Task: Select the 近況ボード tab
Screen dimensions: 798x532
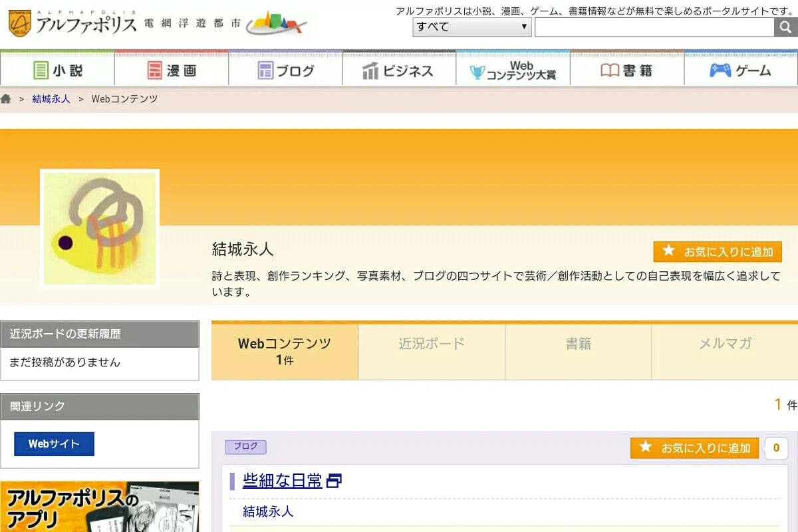Action: pyautogui.click(x=432, y=351)
